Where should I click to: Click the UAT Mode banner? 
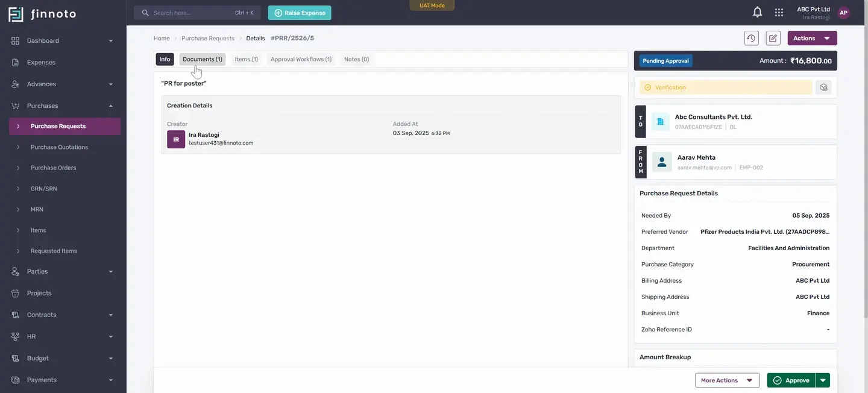432,5
